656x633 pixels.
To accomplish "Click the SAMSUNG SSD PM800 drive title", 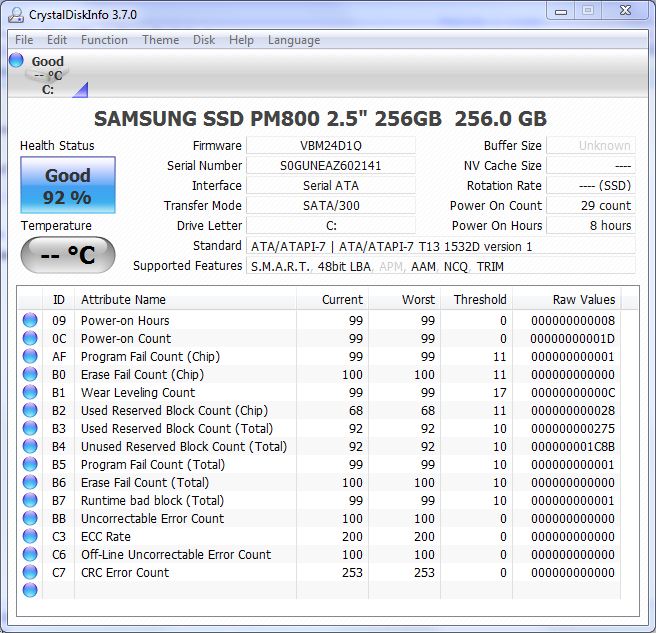I will 320,119.
